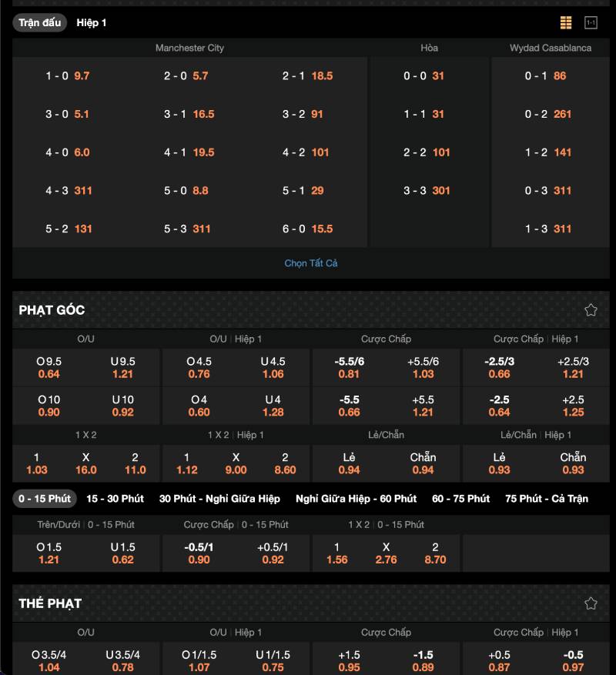Switch to the Hiệp 1 tab

(x=92, y=23)
